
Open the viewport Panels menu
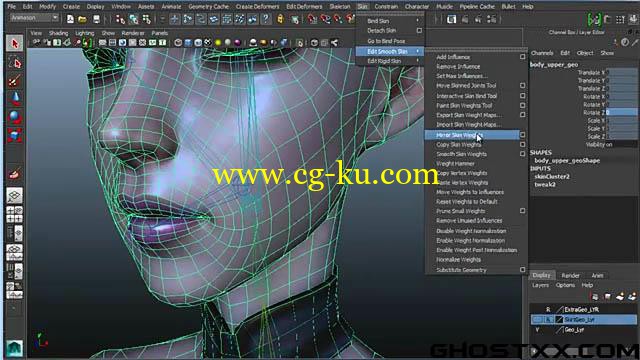tap(160, 33)
